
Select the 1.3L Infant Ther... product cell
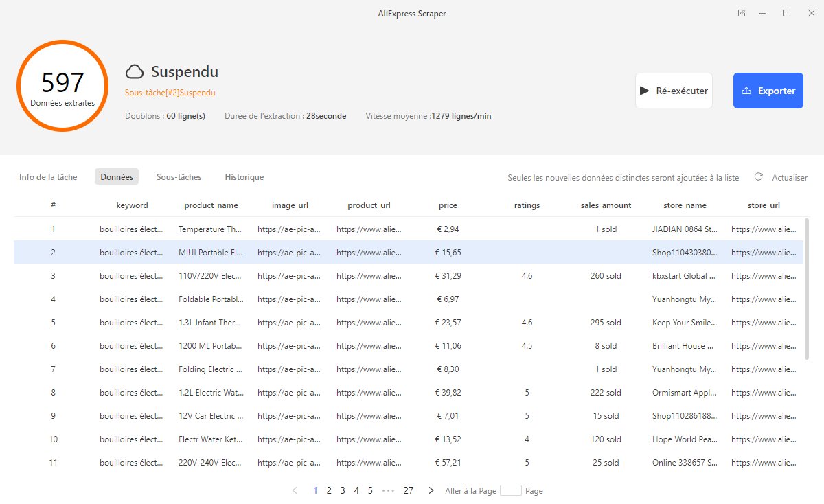click(x=210, y=323)
